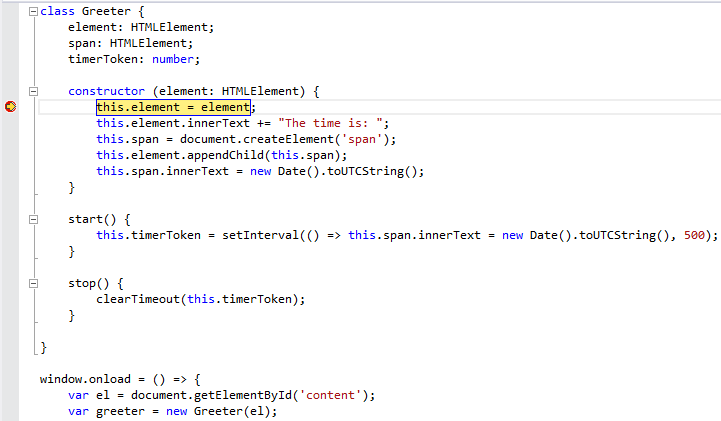Screen dimensions: 721x421
Task: Collapse the stop() method block
Action: (x=33, y=284)
